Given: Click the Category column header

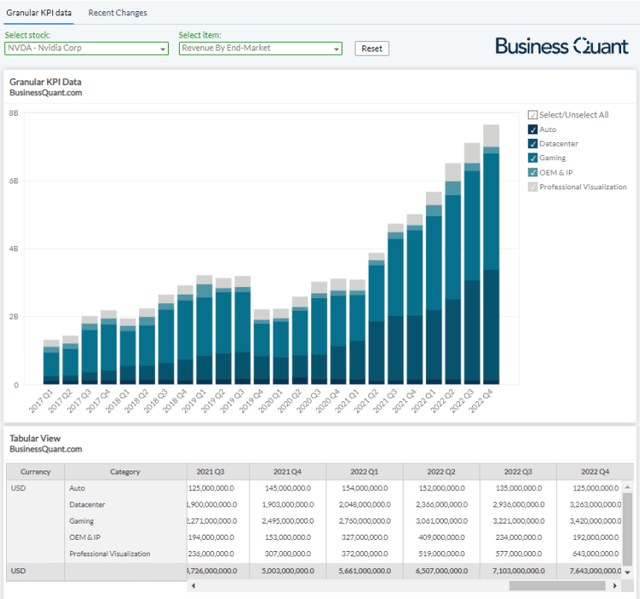Looking at the screenshot, I should pos(125,472).
